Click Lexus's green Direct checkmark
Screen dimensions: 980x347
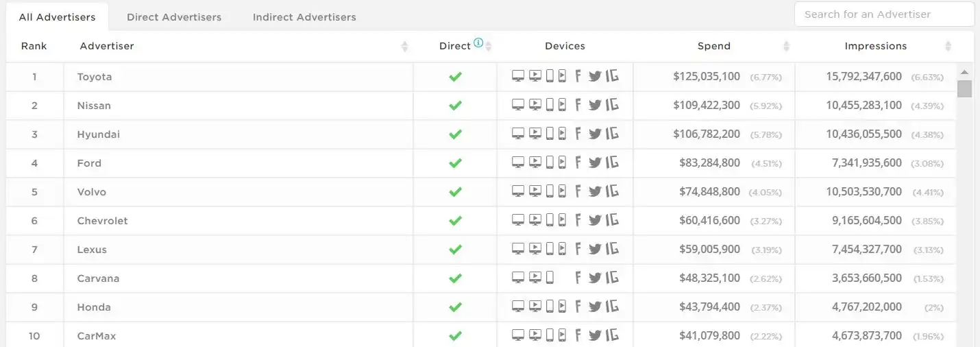coord(455,250)
